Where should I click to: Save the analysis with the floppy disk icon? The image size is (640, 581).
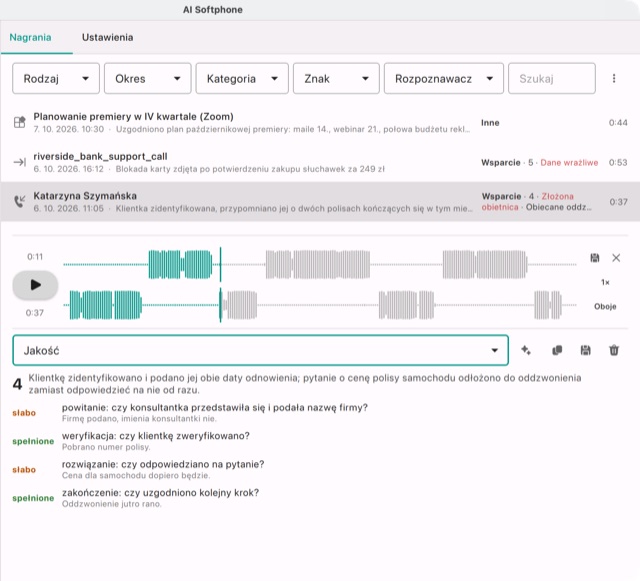[585, 350]
